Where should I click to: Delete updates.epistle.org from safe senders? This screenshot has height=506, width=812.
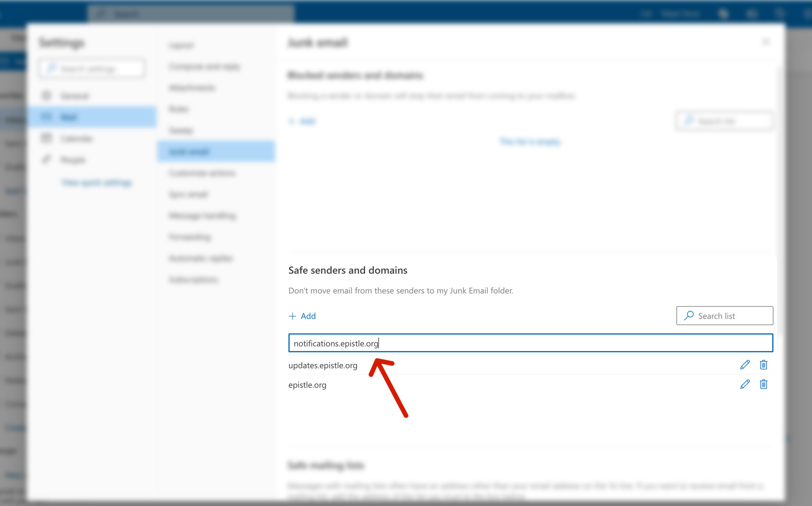tap(763, 365)
